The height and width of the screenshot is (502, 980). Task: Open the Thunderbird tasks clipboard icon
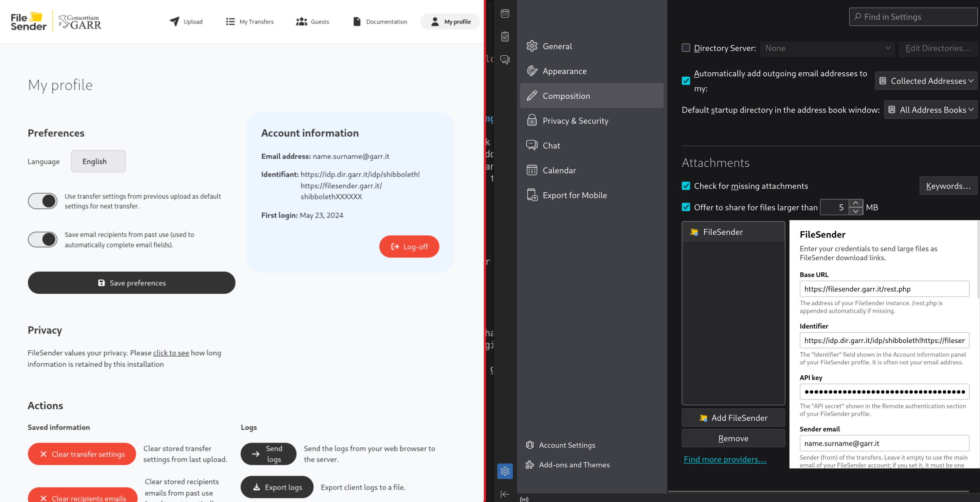[x=505, y=36]
